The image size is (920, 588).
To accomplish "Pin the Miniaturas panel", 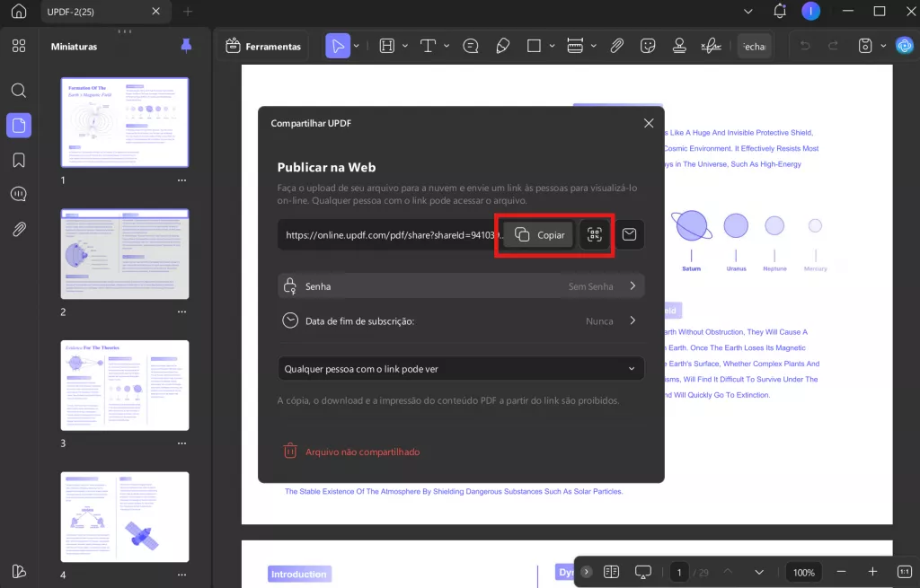I will click(x=185, y=46).
